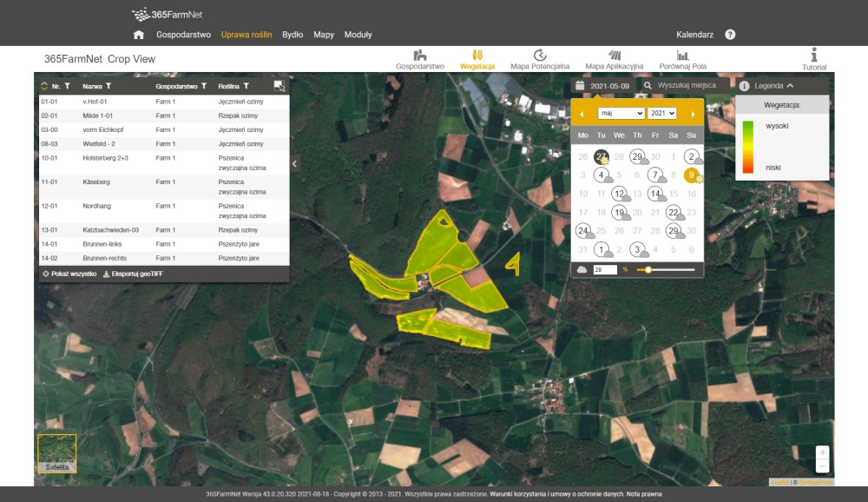The image size is (868, 502).
Task: Open the Gospodarstwo view with the tractor icon
Action: click(x=419, y=60)
